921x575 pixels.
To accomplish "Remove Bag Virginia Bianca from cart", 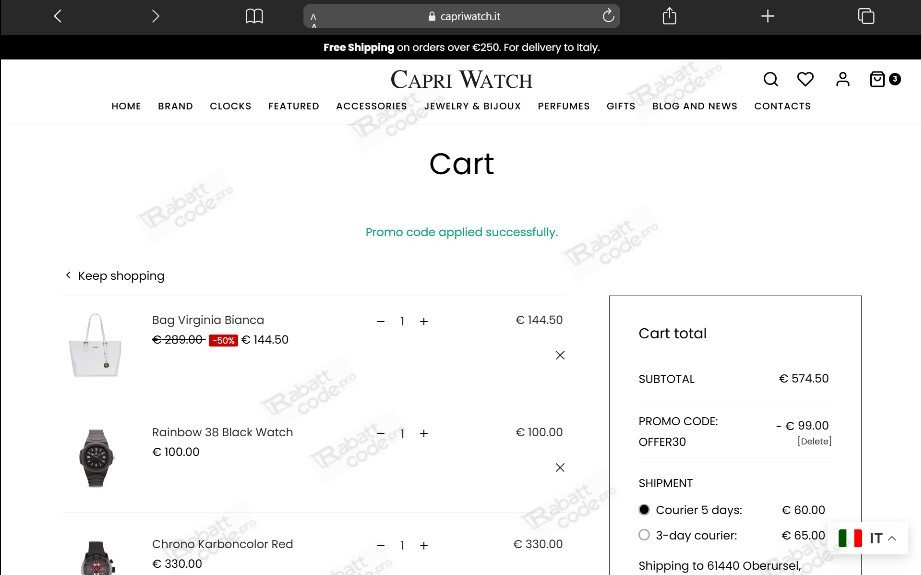I will 560,355.
